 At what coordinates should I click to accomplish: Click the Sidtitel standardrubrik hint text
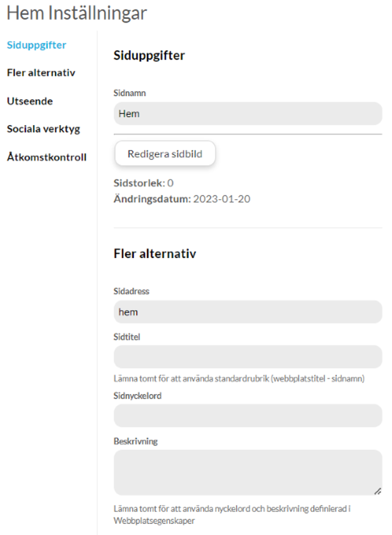coord(239,378)
